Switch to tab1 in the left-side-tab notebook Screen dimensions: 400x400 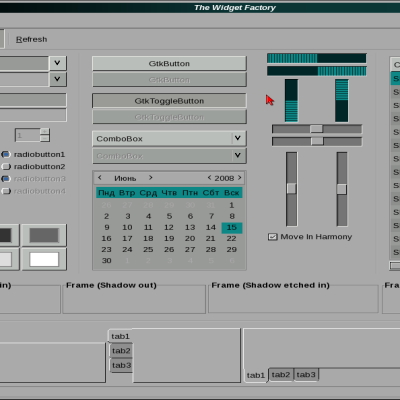coord(120,336)
